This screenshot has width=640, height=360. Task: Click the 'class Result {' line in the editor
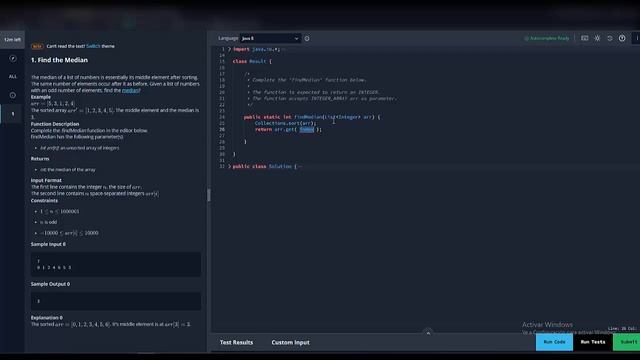(x=252, y=61)
